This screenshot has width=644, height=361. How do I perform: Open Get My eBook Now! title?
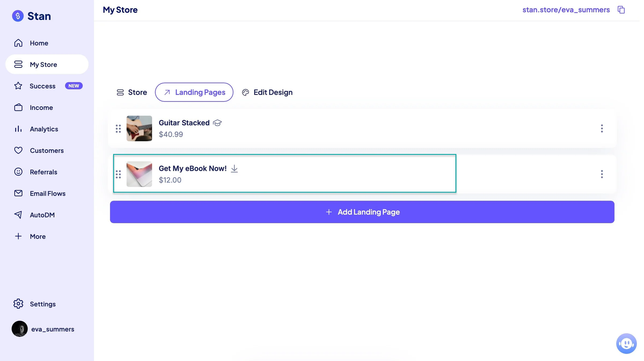(x=193, y=168)
